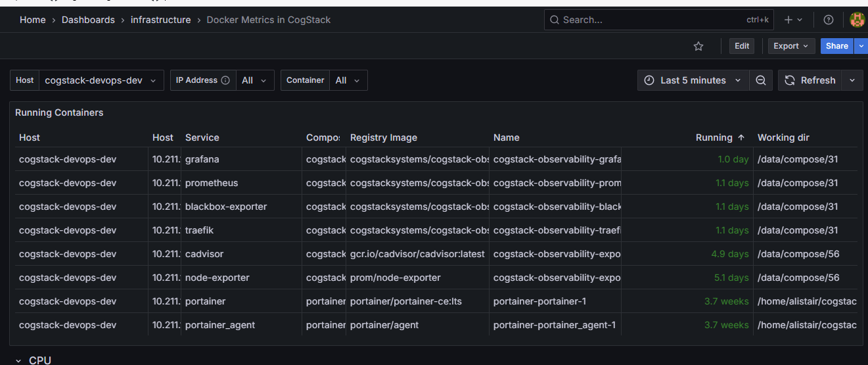Click the Running Containers panel title
868x365 pixels.
(x=59, y=112)
